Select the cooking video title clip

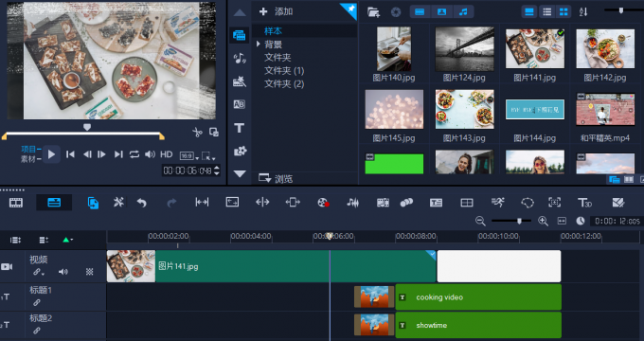478,297
